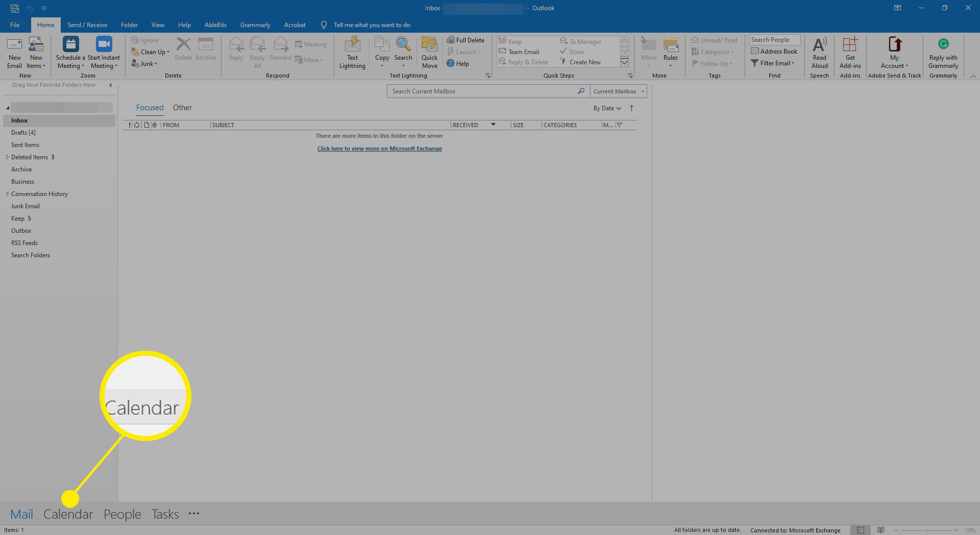Open the Address Book
The width and height of the screenshot is (980, 535).
point(774,51)
